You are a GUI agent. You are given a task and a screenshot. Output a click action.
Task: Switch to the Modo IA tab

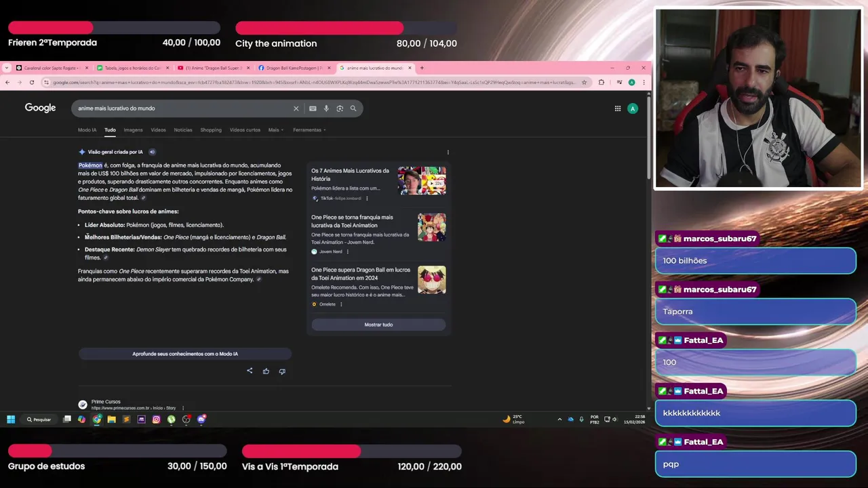87,130
